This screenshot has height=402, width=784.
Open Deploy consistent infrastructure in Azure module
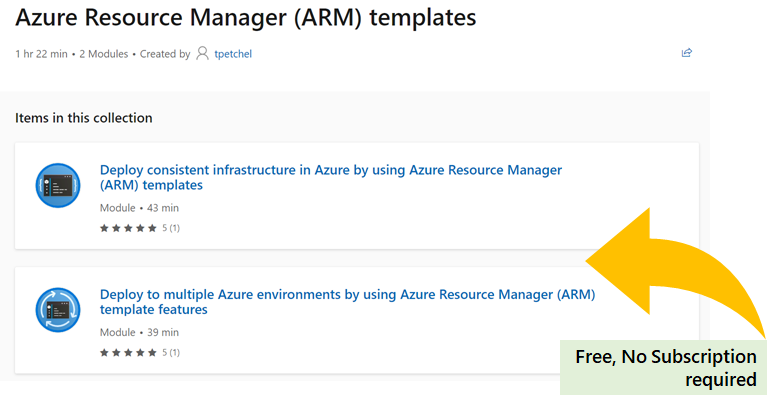(x=330, y=178)
